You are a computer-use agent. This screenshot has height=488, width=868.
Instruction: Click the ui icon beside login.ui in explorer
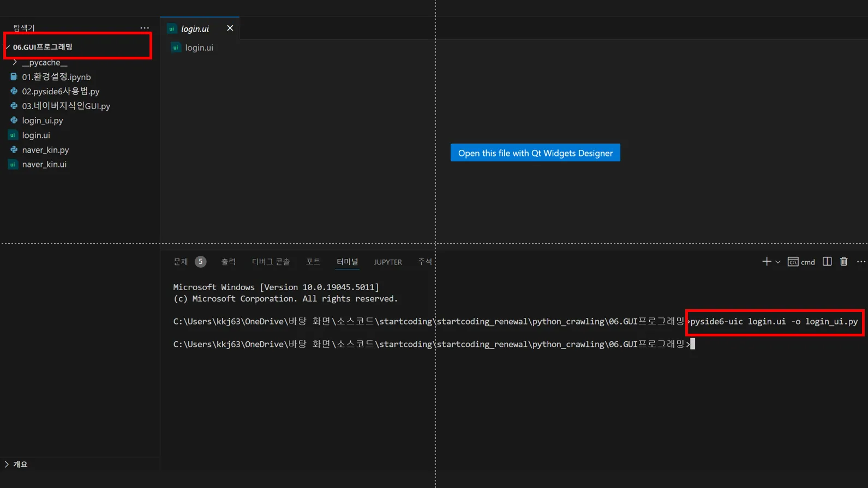(13, 135)
